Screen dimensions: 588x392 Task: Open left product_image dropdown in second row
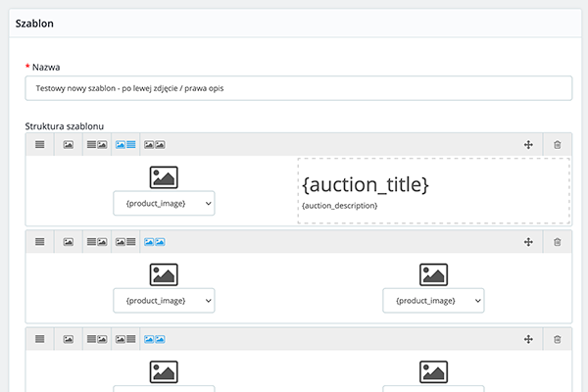click(x=164, y=301)
